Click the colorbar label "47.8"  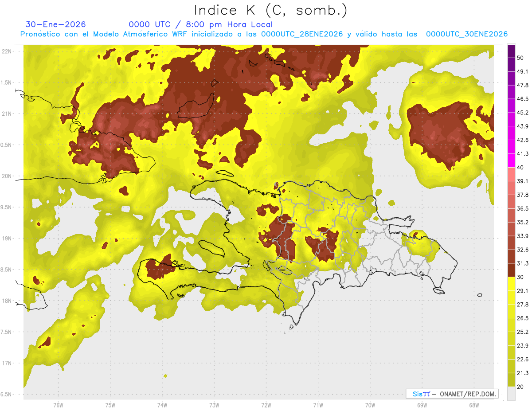pyautogui.click(x=523, y=86)
